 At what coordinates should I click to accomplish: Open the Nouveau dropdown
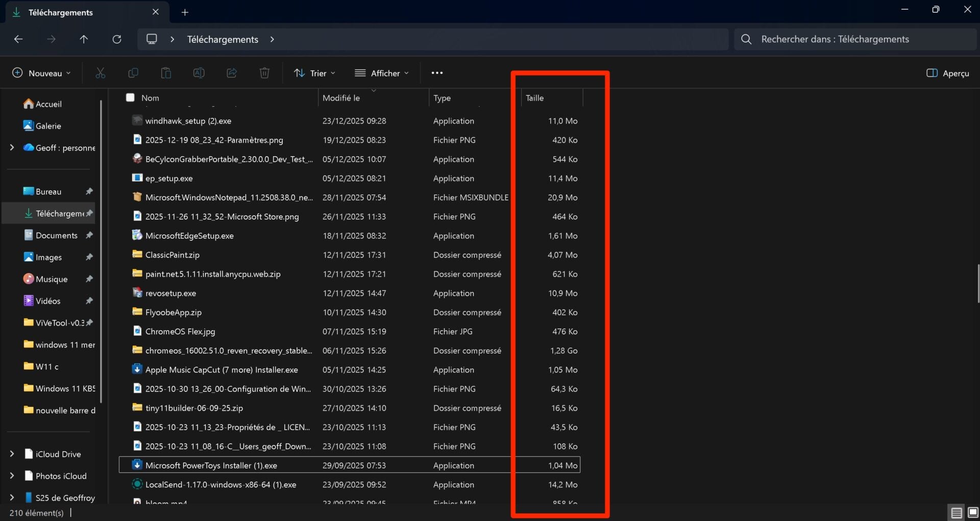pyautogui.click(x=41, y=73)
